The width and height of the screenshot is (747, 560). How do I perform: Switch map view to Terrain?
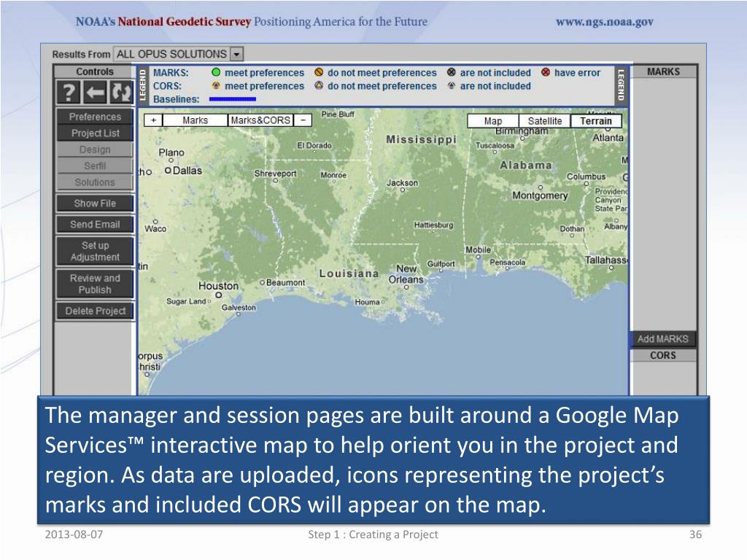point(595,121)
